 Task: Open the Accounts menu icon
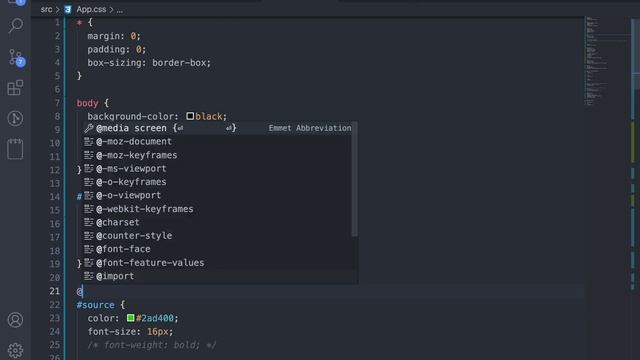point(16,320)
